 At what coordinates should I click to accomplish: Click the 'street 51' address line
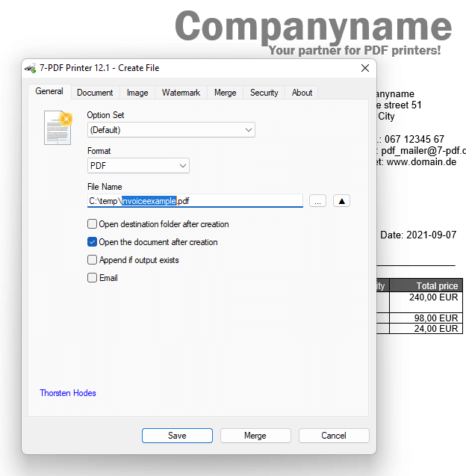coord(400,105)
